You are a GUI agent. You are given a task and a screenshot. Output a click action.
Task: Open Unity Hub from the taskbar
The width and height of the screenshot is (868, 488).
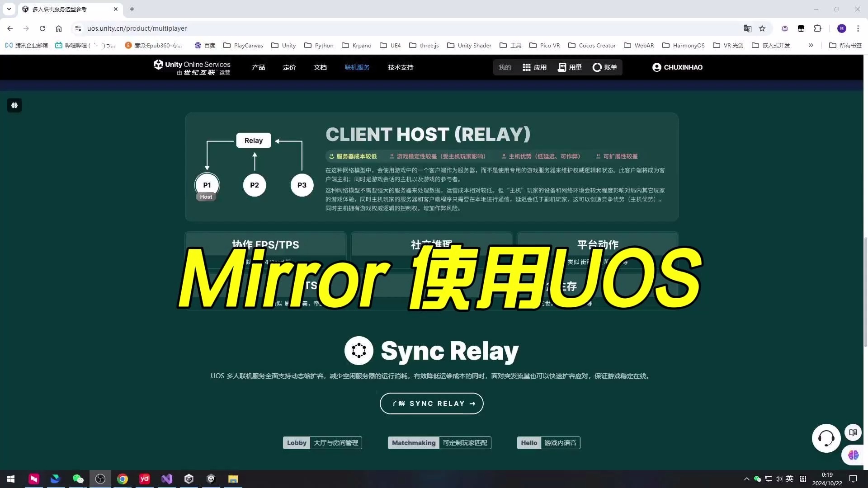[189, 479]
